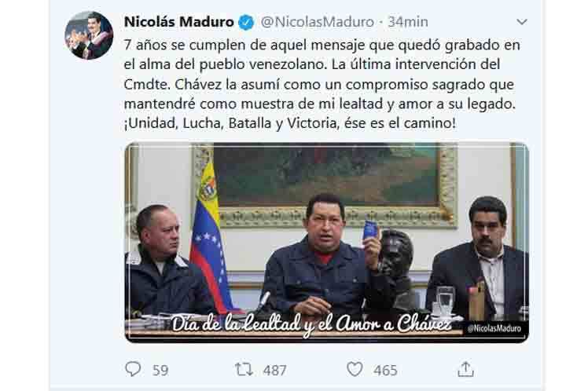Click the @NicolasMaduro watermark in the photo

tap(494, 328)
